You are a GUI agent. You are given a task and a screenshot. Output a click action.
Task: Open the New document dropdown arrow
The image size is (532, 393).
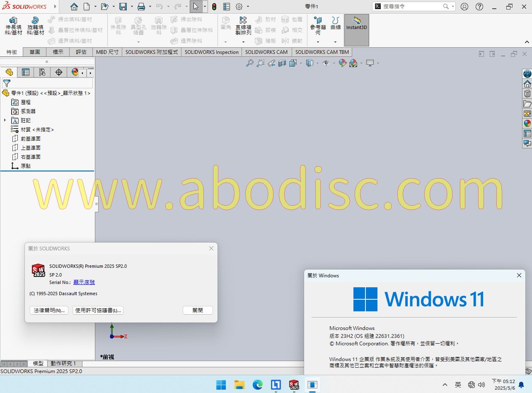click(95, 7)
